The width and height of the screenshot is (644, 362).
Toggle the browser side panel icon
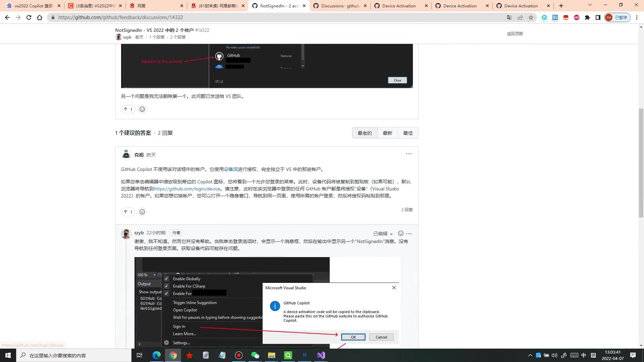598,17
